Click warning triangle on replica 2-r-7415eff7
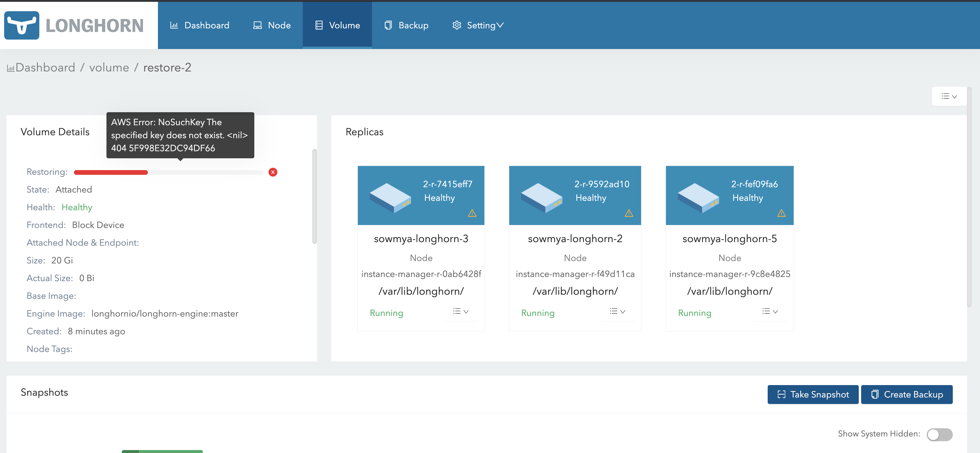Screen dimensions: 980x453 [472, 213]
